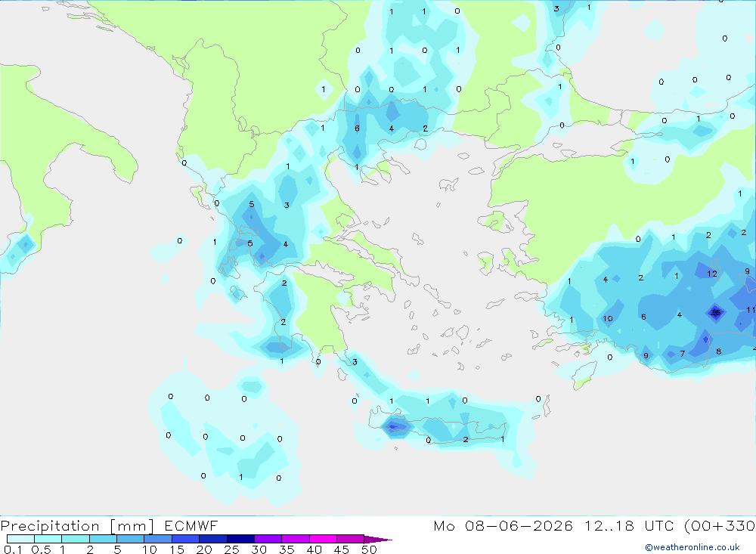Select the 45–50 mm purple legend swatch
The image size is (756, 554).
pyautogui.click(x=351, y=539)
